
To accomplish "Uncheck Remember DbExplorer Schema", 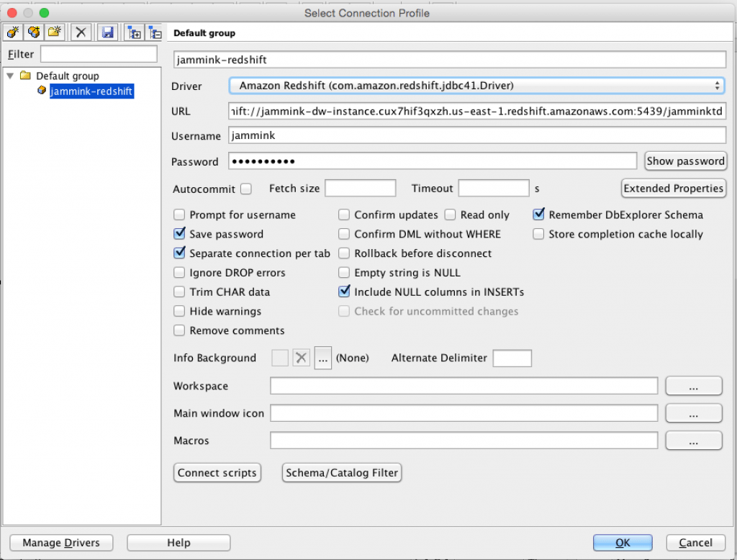I will 538,214.
